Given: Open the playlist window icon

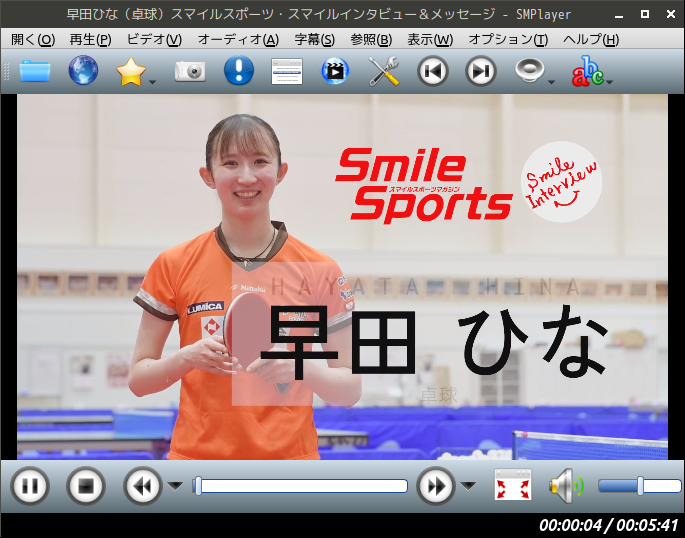Looking at the screenshot, I should point(287,71).
